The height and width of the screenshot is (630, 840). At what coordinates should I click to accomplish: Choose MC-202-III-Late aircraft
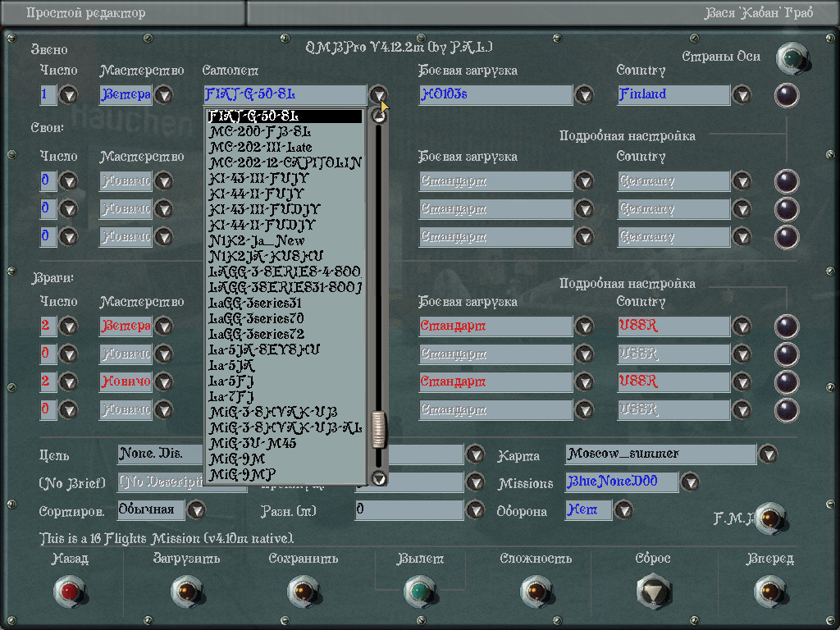click(285, 148)
